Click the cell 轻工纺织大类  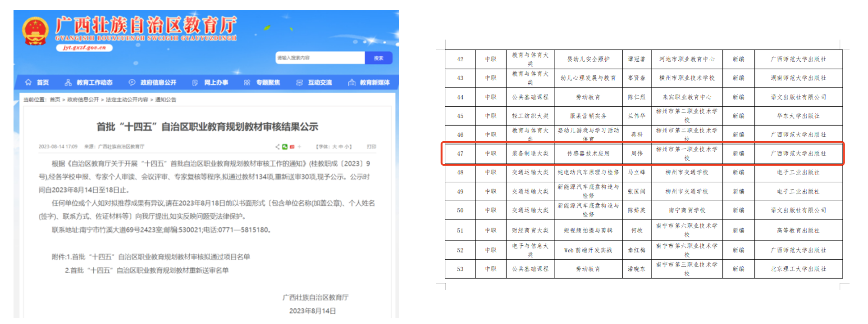530,116
